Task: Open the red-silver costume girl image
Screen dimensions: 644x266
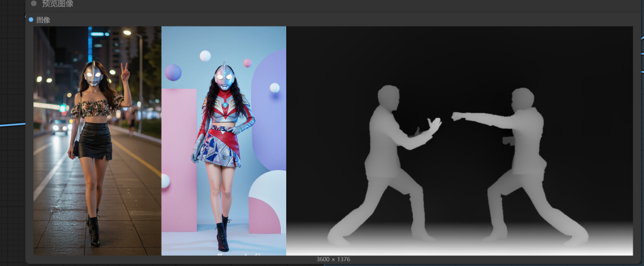Action: (x=224, y=141)
